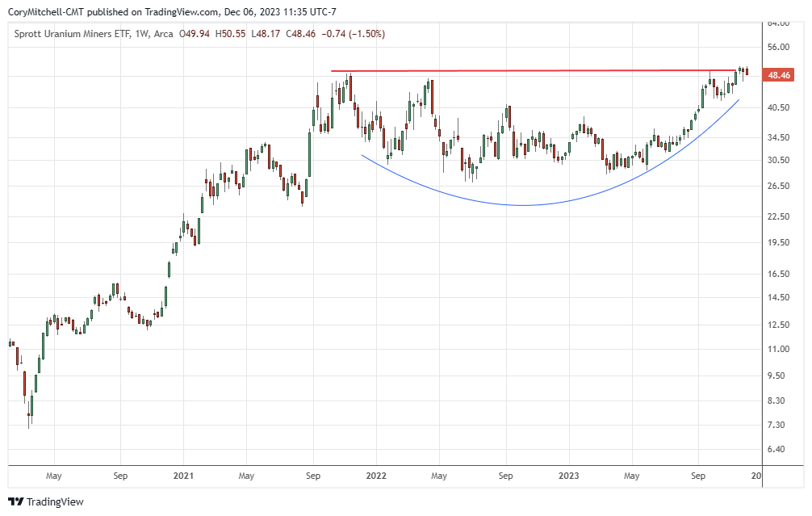Click the C48.46 close value
Image resolution: width=812 pixels, height=516 pixels.
coord(300,34)
